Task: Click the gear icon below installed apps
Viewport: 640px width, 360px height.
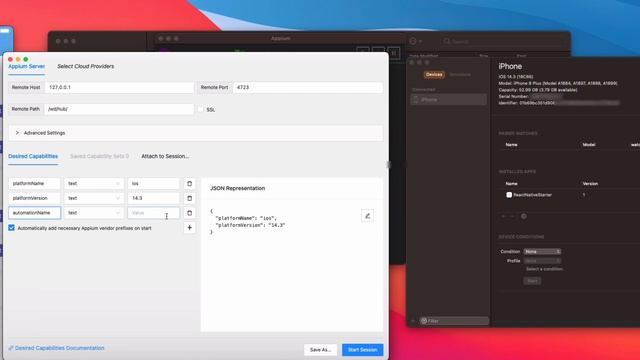Action: [524, 216]
